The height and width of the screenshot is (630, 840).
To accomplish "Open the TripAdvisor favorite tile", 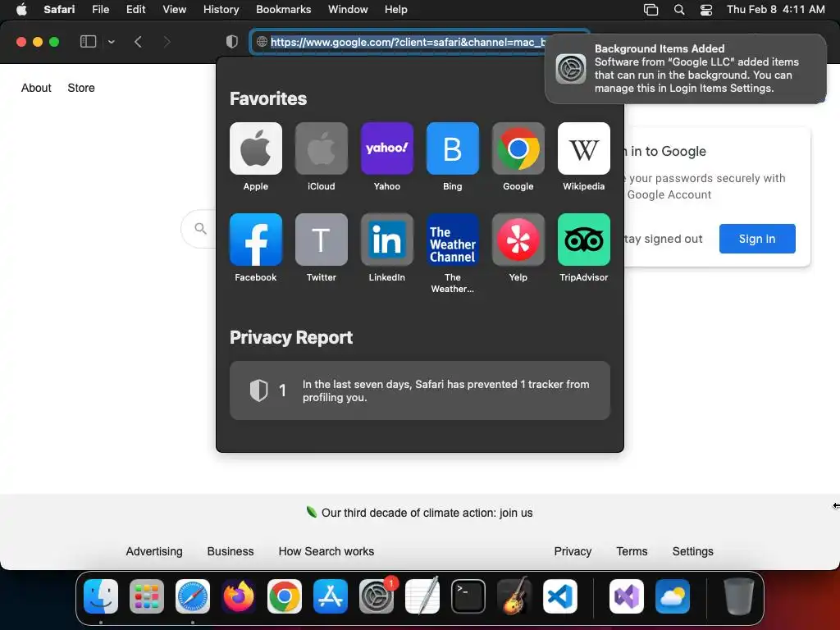I will [583, 240].
